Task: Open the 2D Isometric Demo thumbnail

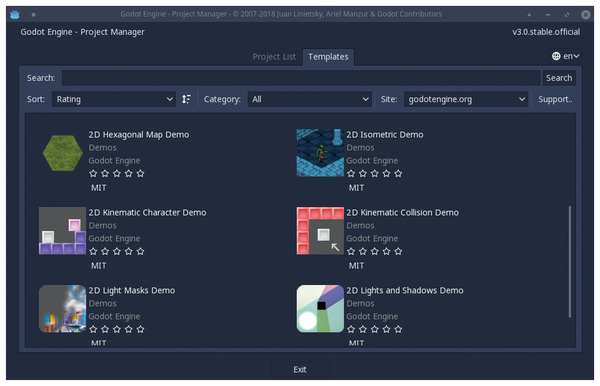Action: [320, 153]
